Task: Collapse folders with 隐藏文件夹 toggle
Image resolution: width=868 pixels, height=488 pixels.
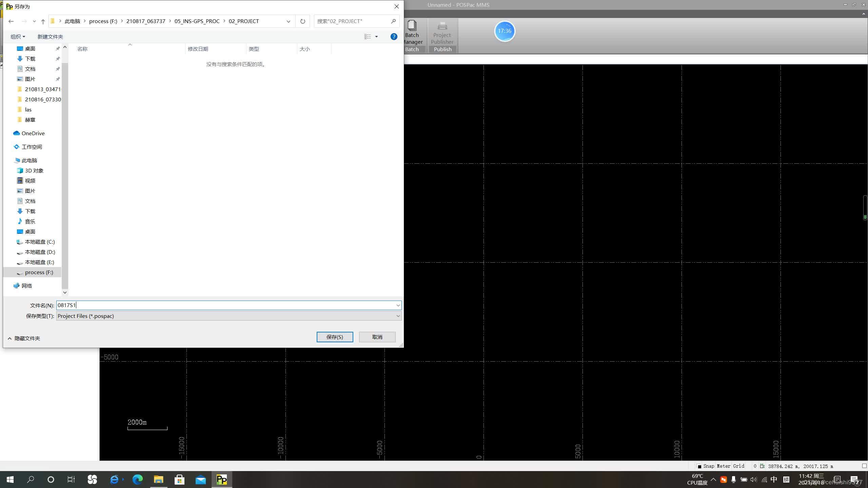Action: click(x=24, y=338)
